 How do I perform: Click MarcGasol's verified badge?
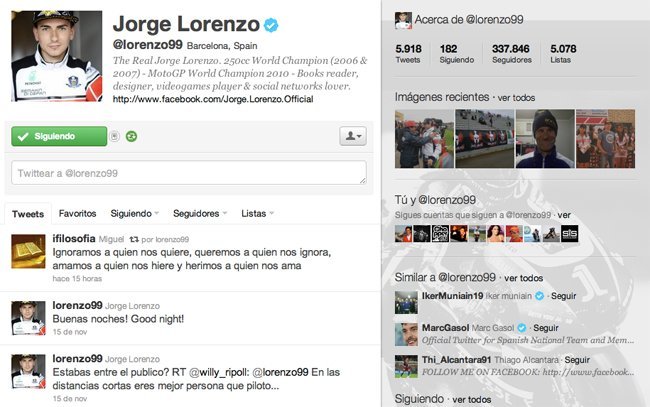(522, 328)
